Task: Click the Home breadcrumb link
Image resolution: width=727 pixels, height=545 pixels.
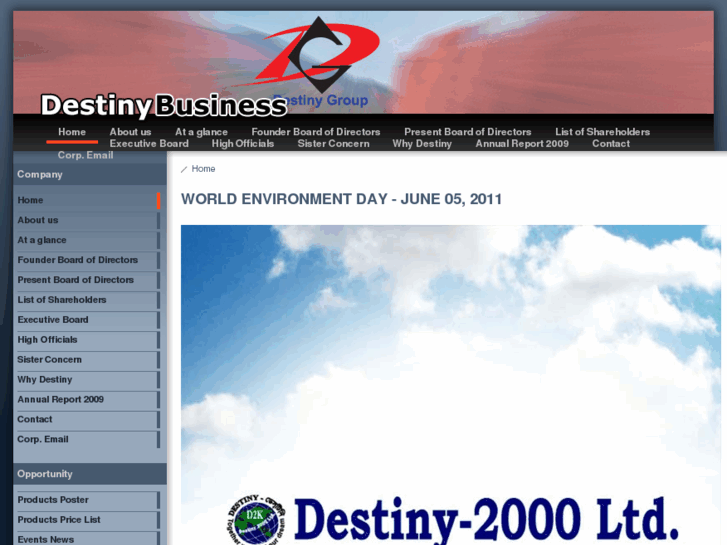Action: pos(203,169)
